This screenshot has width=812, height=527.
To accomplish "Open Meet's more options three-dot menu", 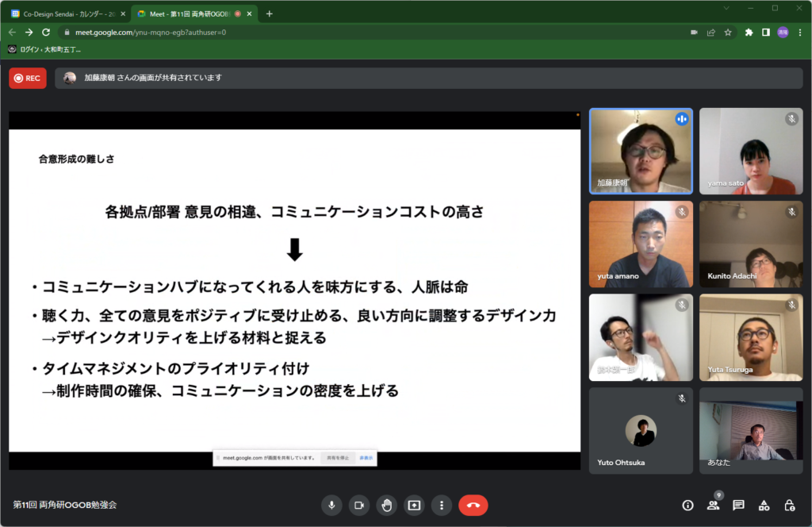I will click(441, 505).
